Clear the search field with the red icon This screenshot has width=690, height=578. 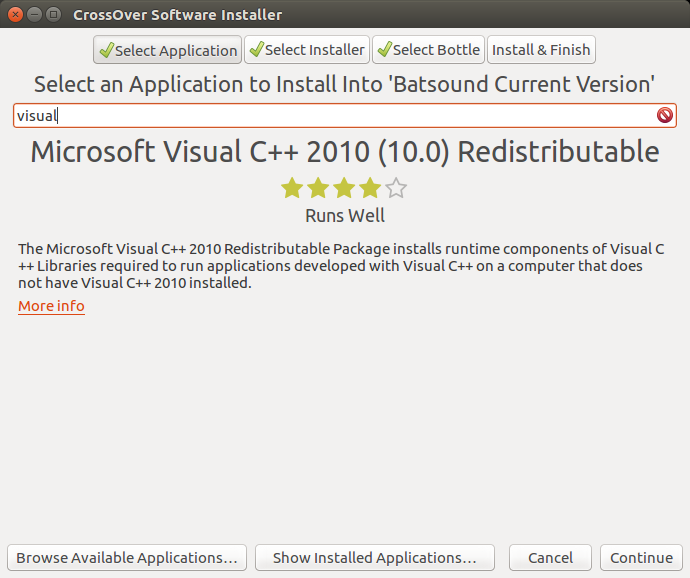(x=665, y=116)
